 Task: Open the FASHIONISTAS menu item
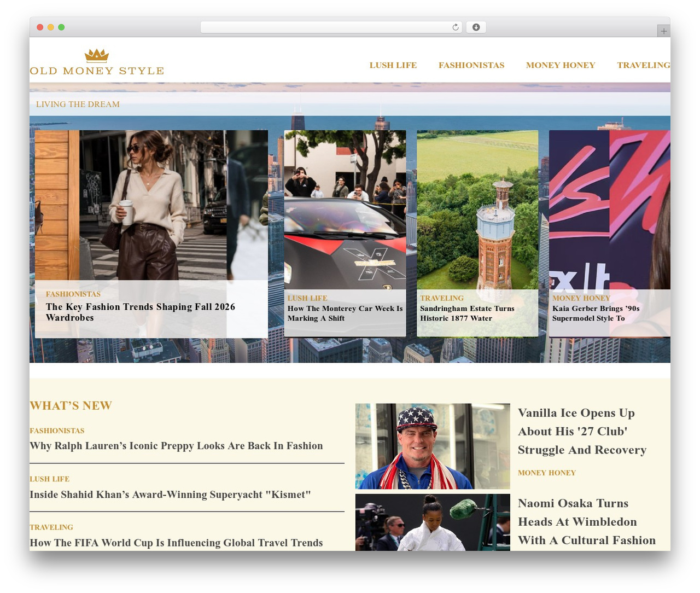(471, 65)
